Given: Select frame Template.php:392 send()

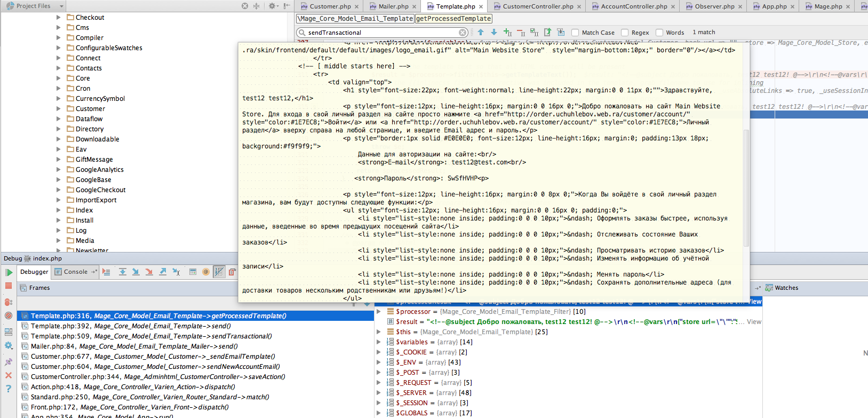Looking at the screenshot, I should click(196, 326).
